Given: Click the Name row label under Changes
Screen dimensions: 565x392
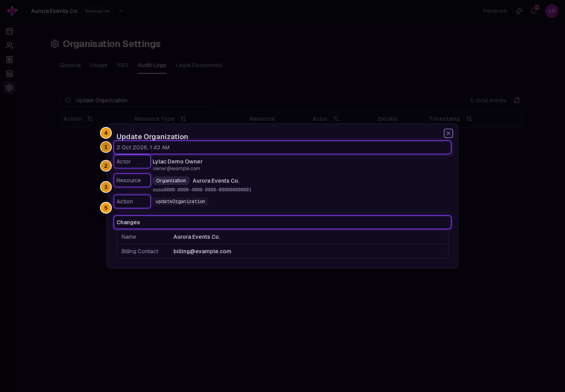Looking at the screenshot, I should [x=129, y=237].
